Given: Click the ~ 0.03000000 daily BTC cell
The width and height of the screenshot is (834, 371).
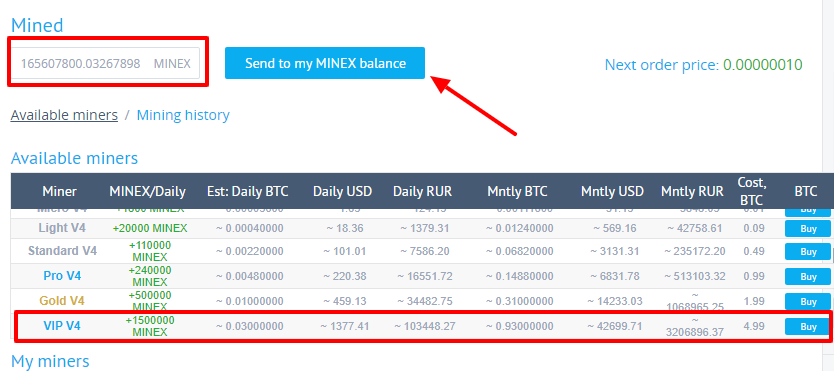Looking at the screenshot, I should 249,326.
